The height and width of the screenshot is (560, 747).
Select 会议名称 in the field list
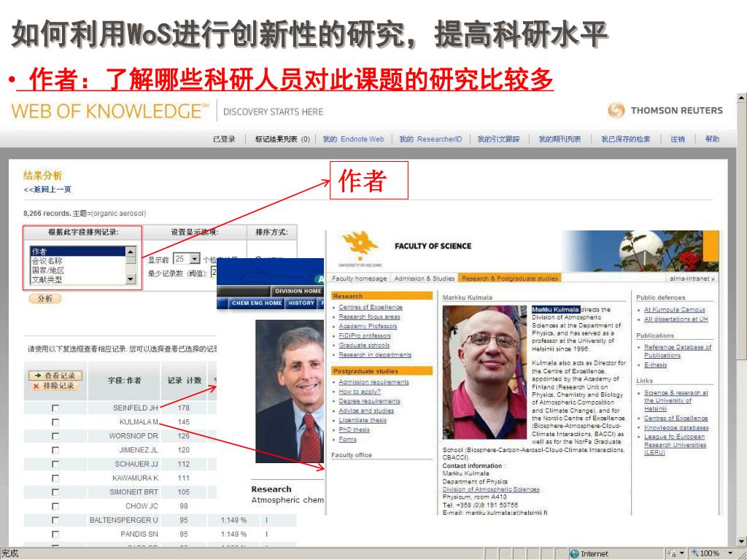click(77, 261)
